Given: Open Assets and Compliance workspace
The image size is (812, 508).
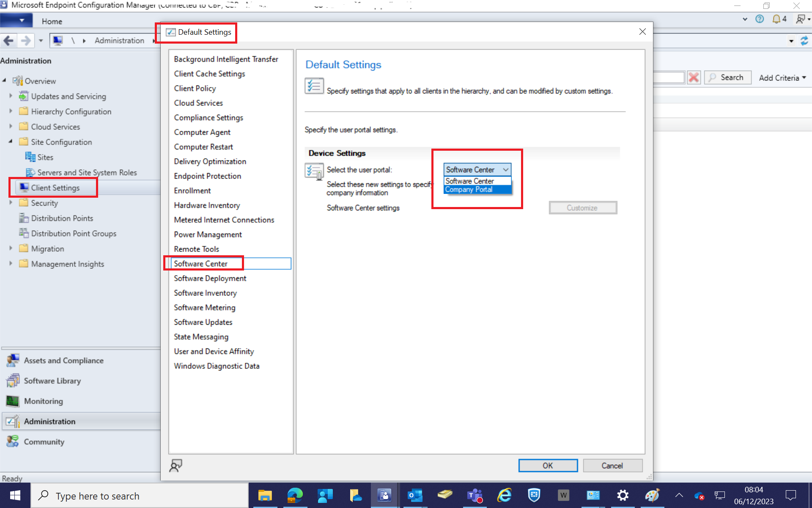Looking at the screenshot, I should pos(63,361).
